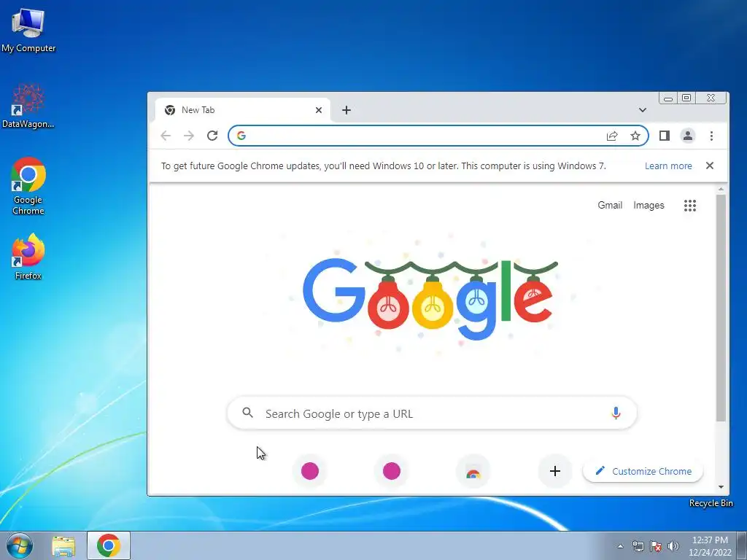This screenshot has width=747, height=560.
Task: Select the Recycle Bin label
Action: point(711,503)
